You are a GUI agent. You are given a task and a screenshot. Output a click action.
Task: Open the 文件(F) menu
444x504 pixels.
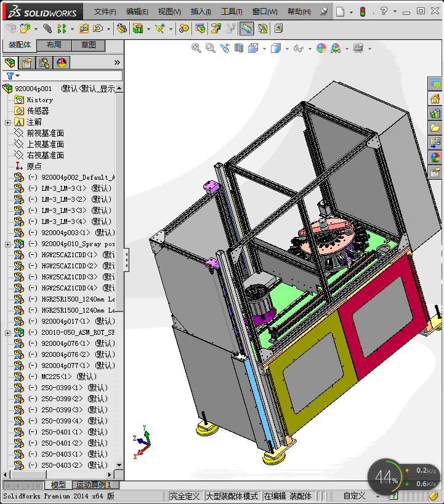tap(105, 12)
